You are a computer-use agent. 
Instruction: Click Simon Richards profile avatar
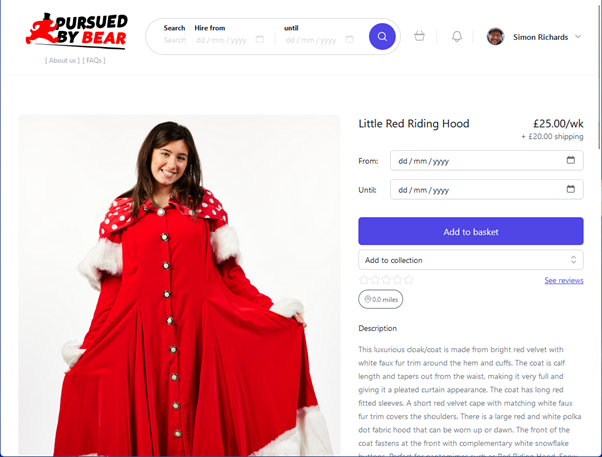point(495,37)
